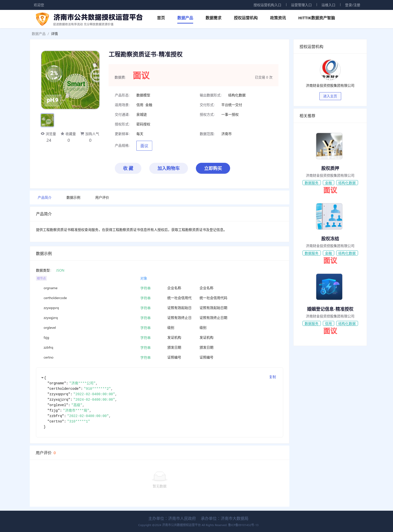
Task: Switch to 产品简介 tab
Action: click(x=45, y=197)
